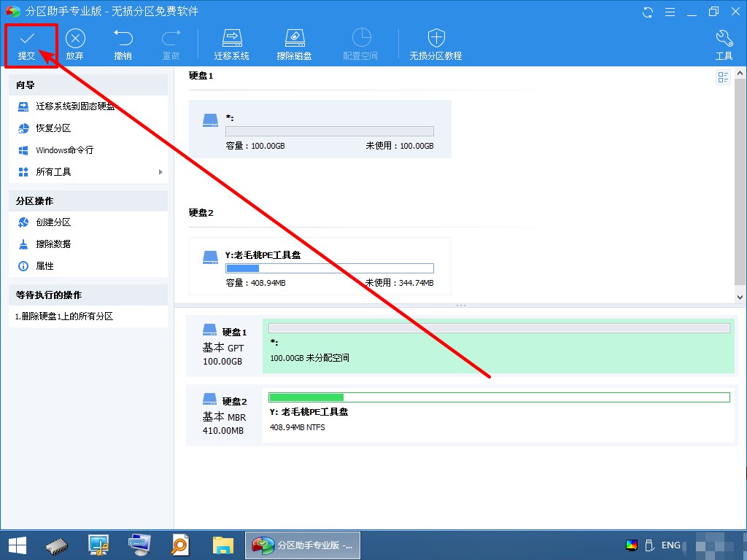Click 容量：100.00GB text in 硬盘1 card

click(x=255, y=146)
